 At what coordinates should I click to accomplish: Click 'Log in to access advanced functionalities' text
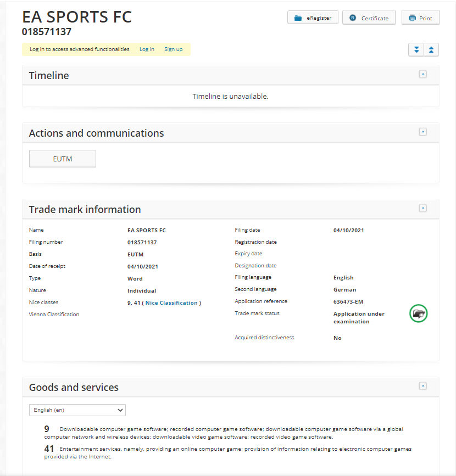click(x=79, y=49)
